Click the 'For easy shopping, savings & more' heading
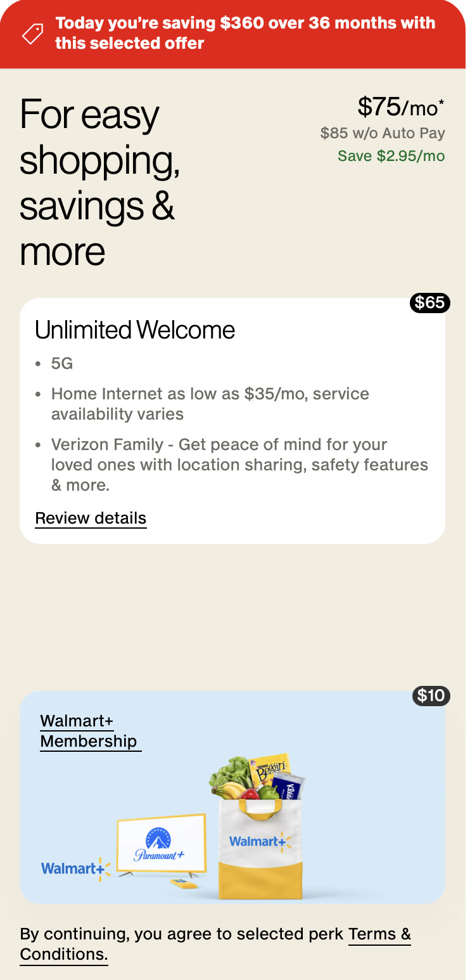470x980 pixels. [99, 183]
